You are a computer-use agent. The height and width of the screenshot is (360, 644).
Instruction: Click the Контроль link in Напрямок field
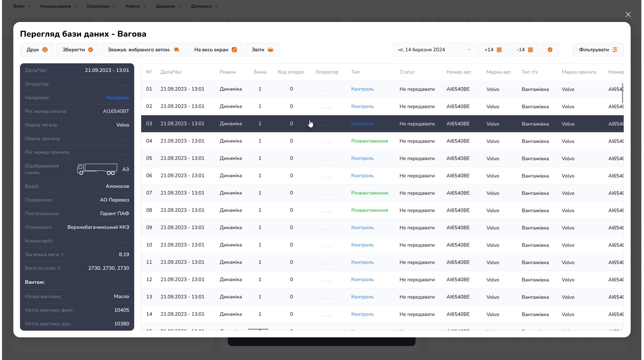pyautogui.click(x=118, y=98)
